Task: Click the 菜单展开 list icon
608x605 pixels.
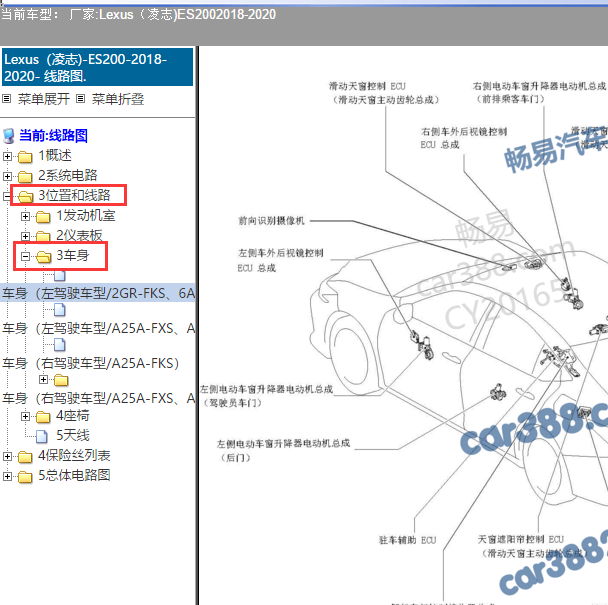Action: [x=7, y=99]
